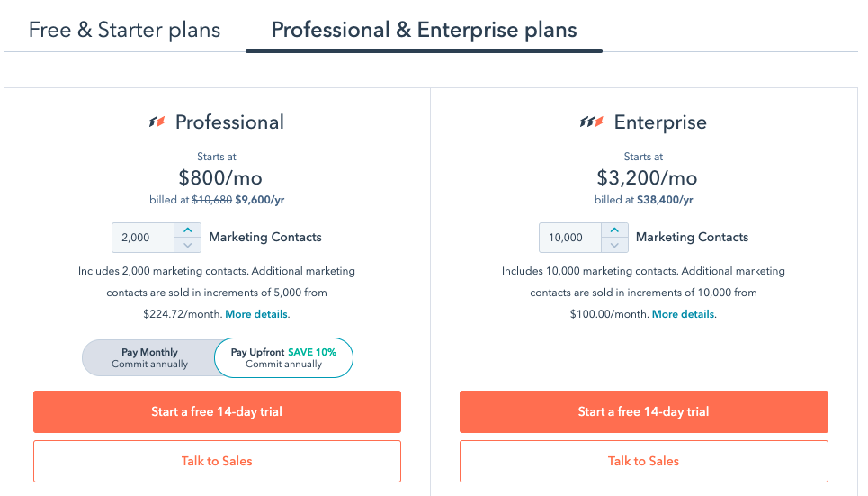Open More details link under Professional
This screenshot has width=868, height=496.
point(256,314)
